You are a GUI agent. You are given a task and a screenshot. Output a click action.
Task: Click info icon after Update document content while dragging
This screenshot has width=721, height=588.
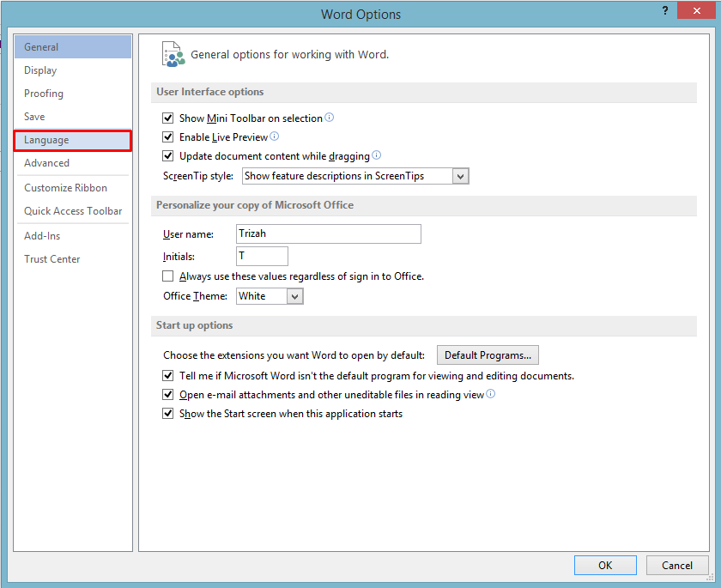click(376, 155)
